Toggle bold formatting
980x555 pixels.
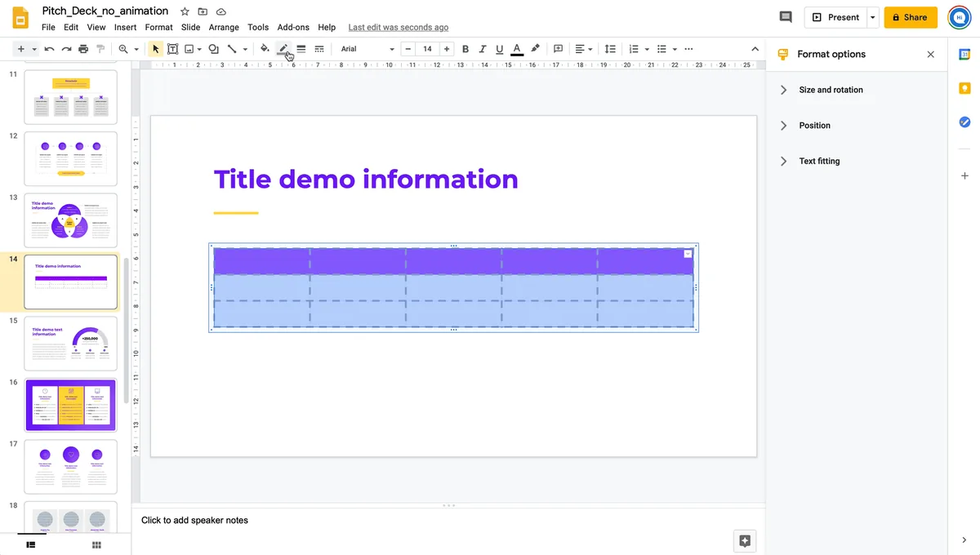coord(465,49)
